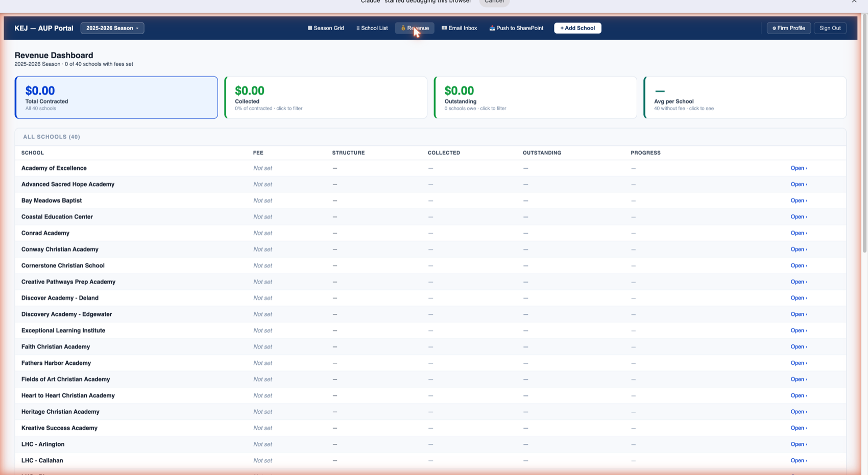Click the Bay Meadows Baptist school name
Viewport: 868px width, 475px height.
(52, 201)
